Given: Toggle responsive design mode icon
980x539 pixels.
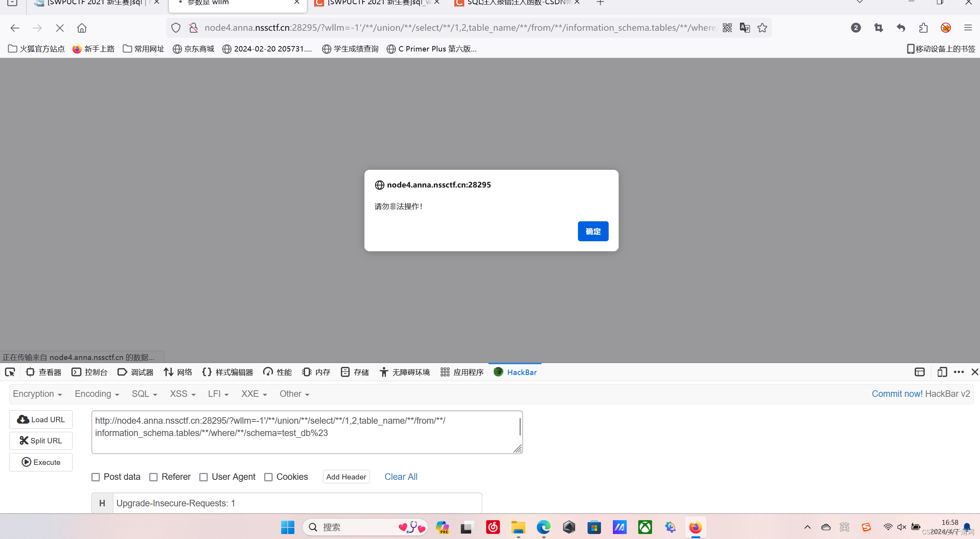Looking at the screenshot, I should pos(942,372).
